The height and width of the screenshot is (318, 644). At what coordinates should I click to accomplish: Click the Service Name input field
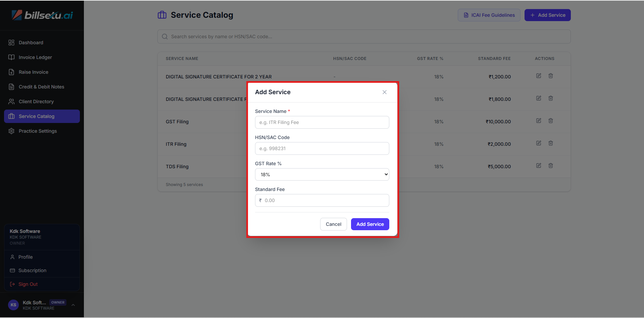(322, 122)
